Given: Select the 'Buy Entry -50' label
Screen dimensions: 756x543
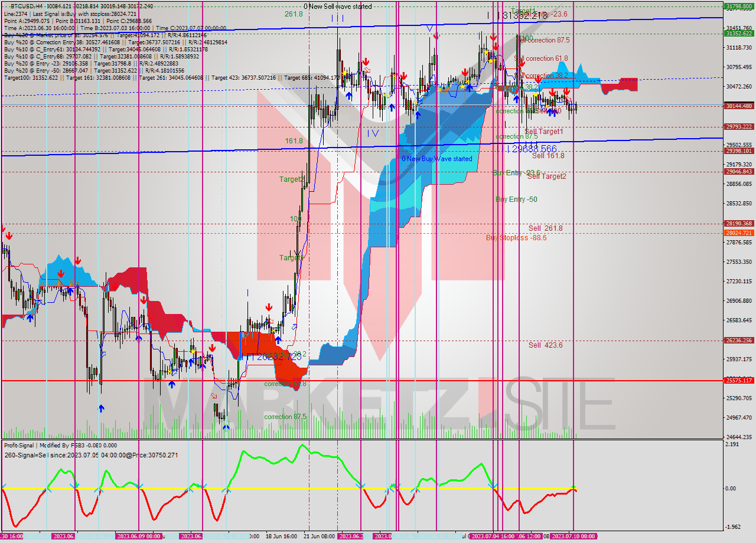Looking at the screenshot, I should (516, 199).
